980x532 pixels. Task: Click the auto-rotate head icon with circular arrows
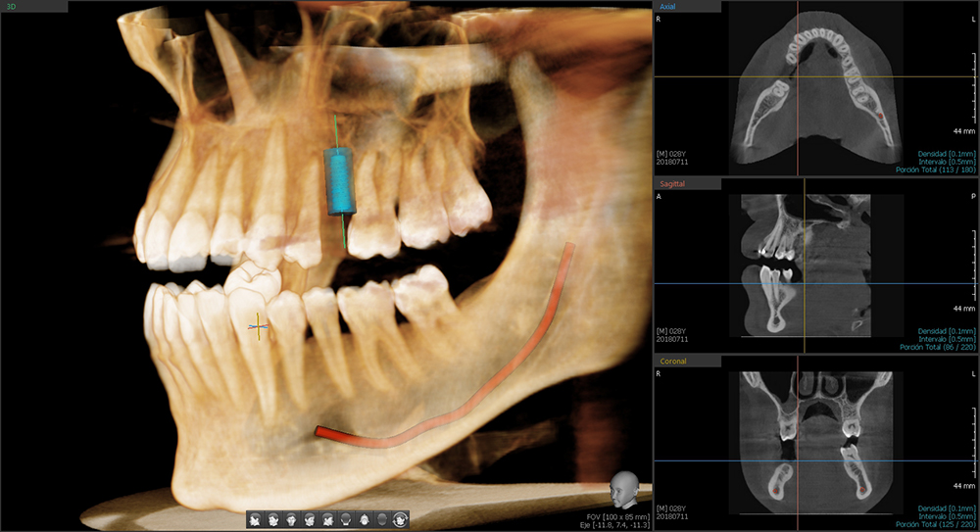(x=400, y=519)
